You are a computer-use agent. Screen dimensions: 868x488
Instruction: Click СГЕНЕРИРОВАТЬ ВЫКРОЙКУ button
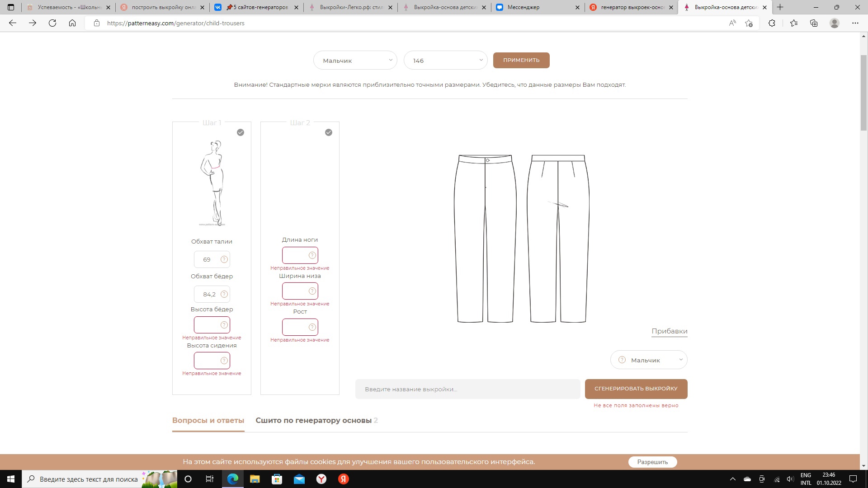click(636, 389)
